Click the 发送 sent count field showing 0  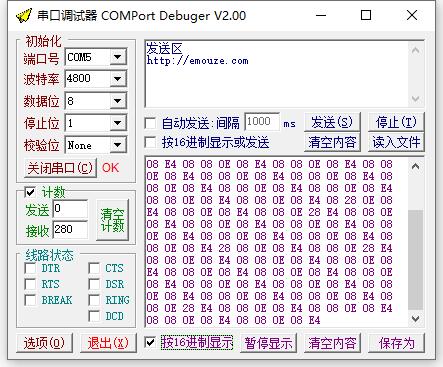(x=70, y=209)
